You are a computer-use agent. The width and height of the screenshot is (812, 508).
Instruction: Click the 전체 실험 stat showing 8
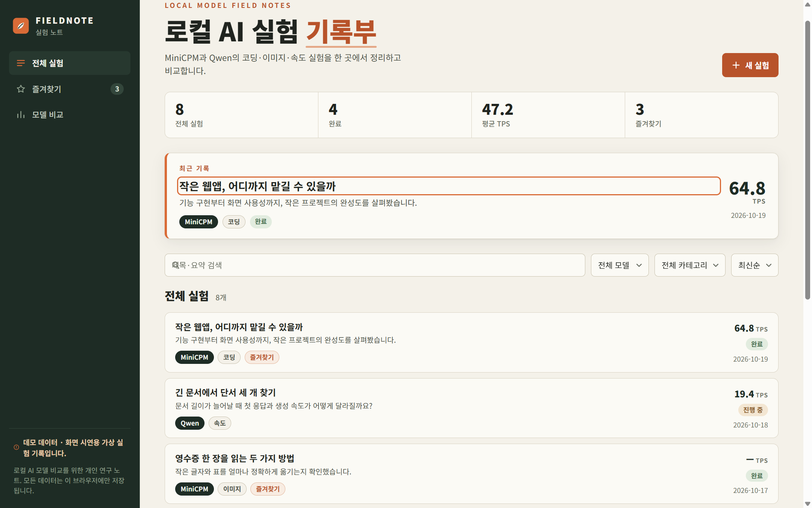coord(241,115)
